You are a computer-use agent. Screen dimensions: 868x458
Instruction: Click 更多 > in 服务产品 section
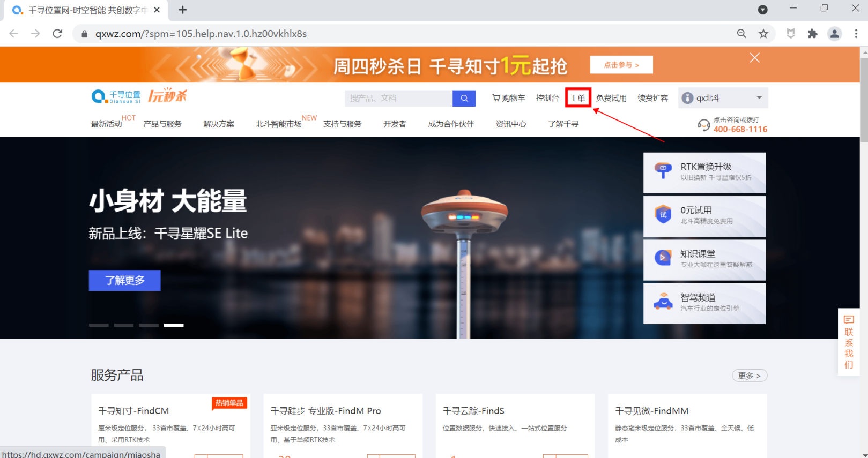tap(750, 376)
